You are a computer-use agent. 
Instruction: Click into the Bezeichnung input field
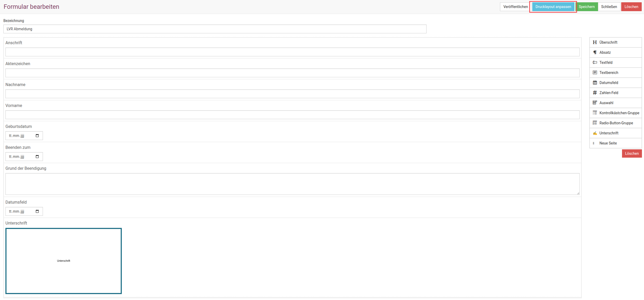(215, 29)
